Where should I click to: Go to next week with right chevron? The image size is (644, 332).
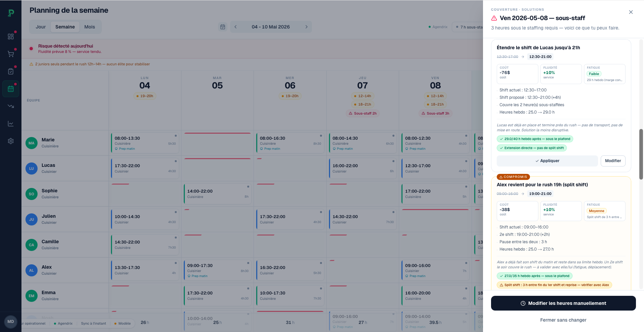coord(306,27)
